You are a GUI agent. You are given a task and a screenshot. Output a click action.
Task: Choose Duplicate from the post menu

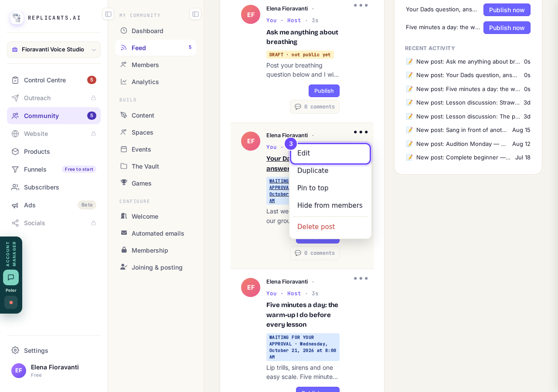(330, 171)
